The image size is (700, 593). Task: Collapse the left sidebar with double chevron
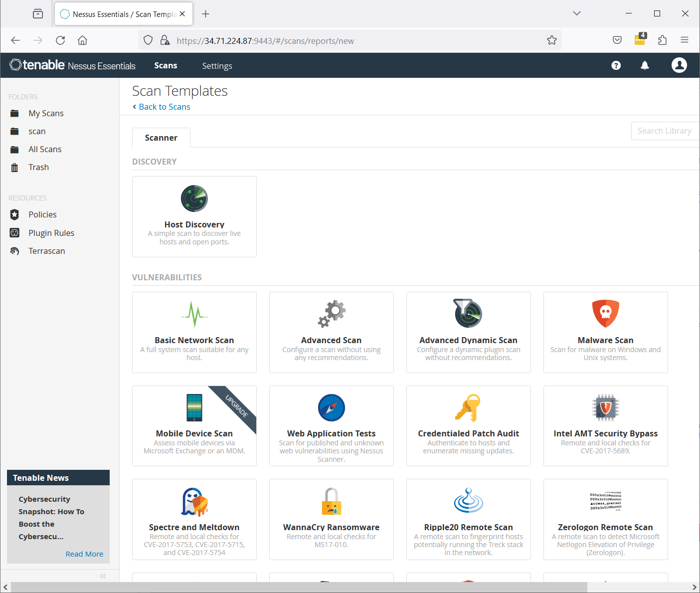(x=103, y=576)
